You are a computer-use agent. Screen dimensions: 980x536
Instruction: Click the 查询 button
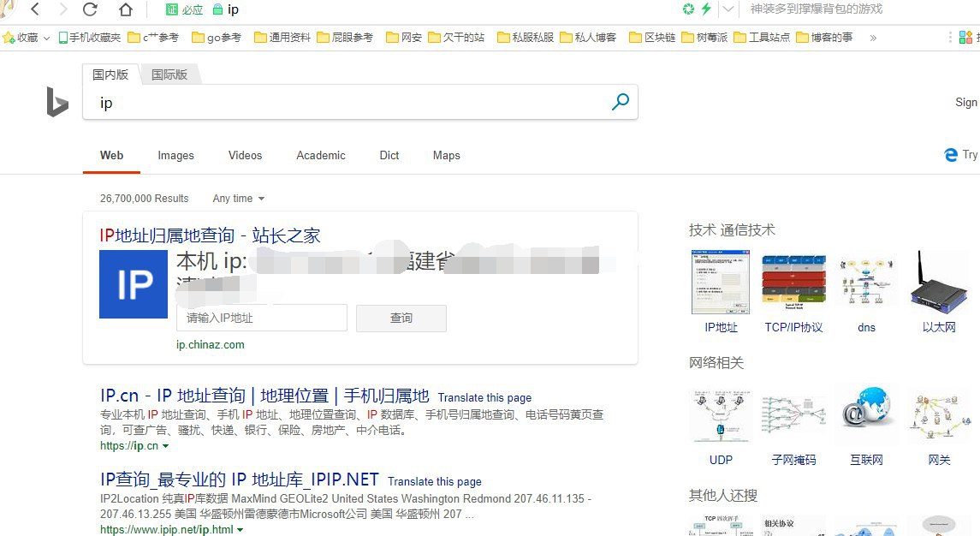tap(401, 318)
